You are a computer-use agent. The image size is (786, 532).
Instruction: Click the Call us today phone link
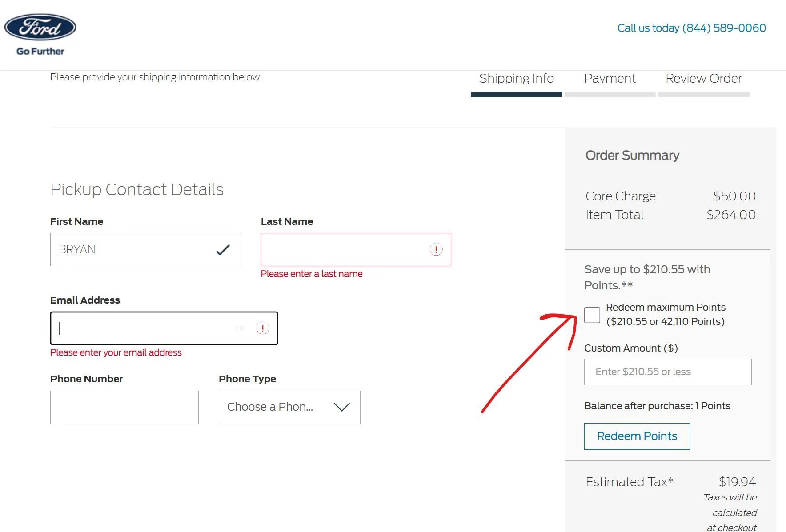click(x=691, y=28)
